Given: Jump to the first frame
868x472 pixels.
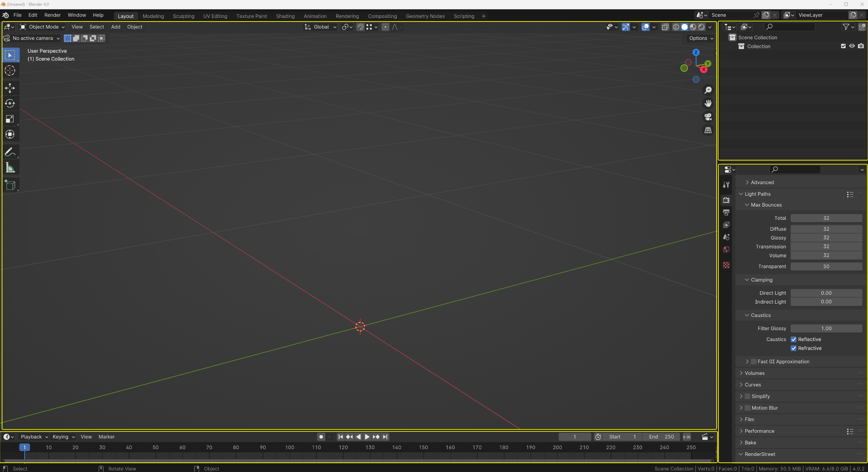Looking at the screenshot, I should click(x=340, y=437).
